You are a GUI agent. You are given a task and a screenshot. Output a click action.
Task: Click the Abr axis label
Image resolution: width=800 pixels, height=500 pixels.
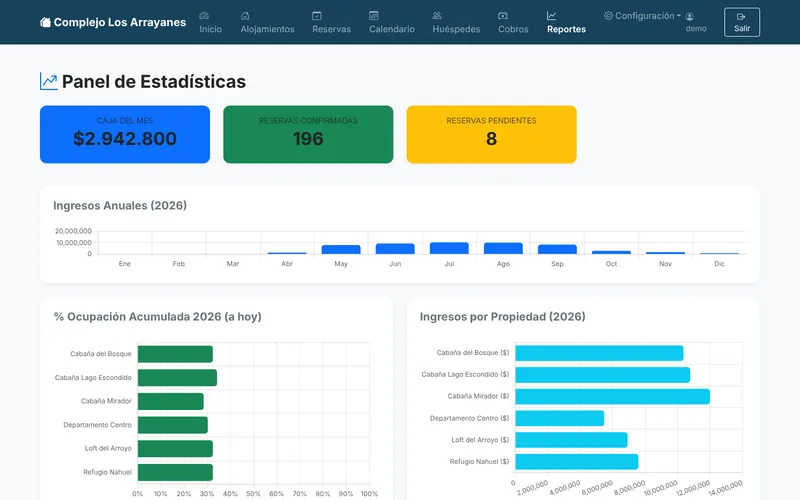287,264
